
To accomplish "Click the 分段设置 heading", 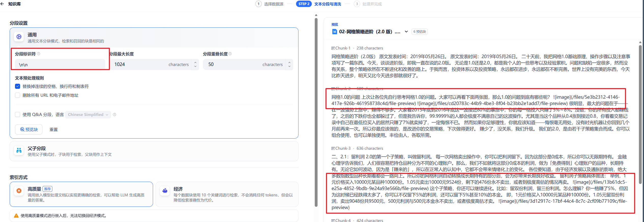I will coord(19,23).
